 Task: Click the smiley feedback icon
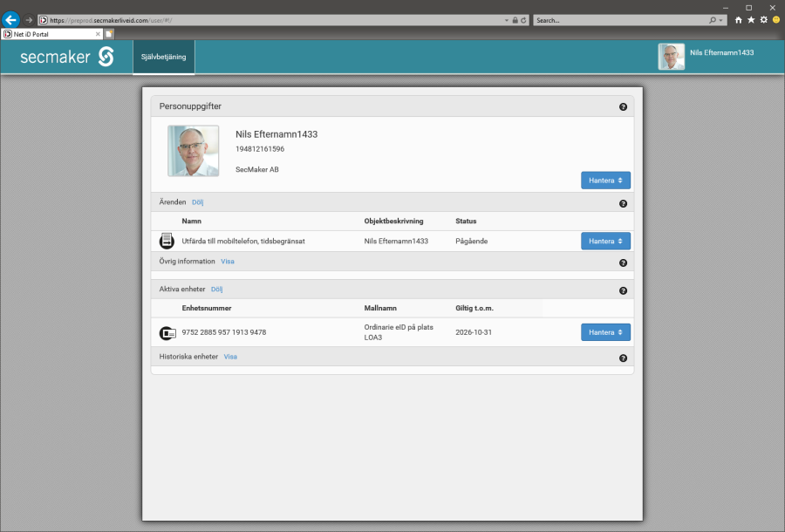click(776, 20)
